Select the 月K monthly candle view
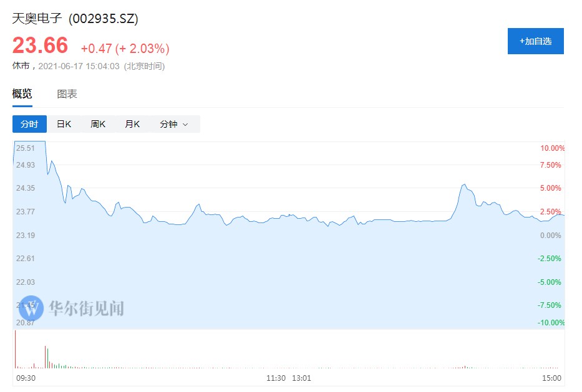Viewport: 582px width, 392px height. point(132,124)
